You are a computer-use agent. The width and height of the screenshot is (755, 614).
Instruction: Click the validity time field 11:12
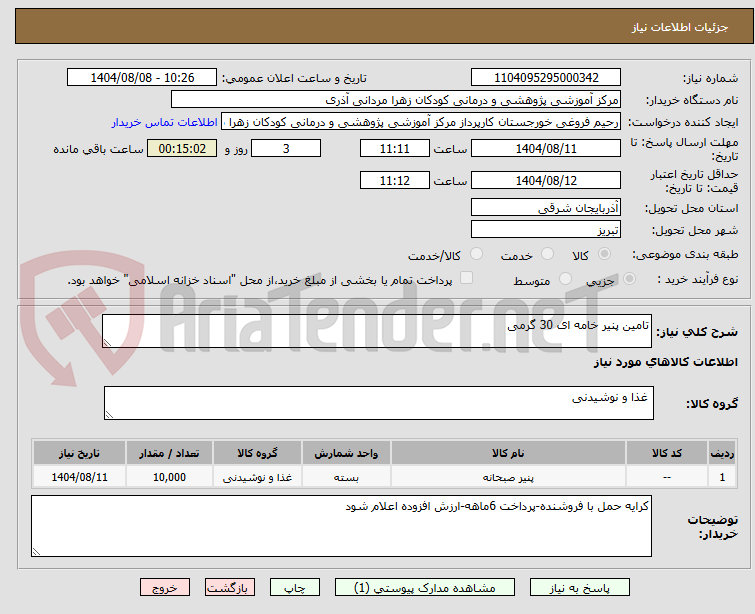point(395,181)
